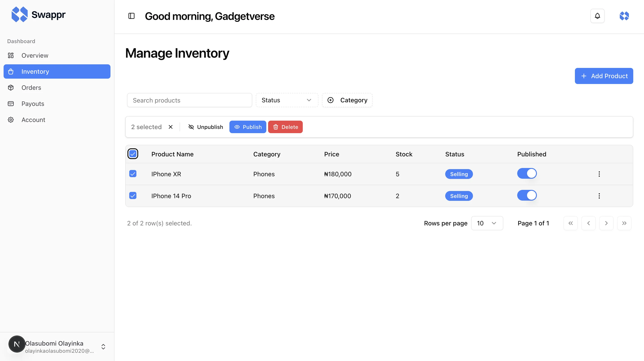Click the Category column header

[267, 154]
